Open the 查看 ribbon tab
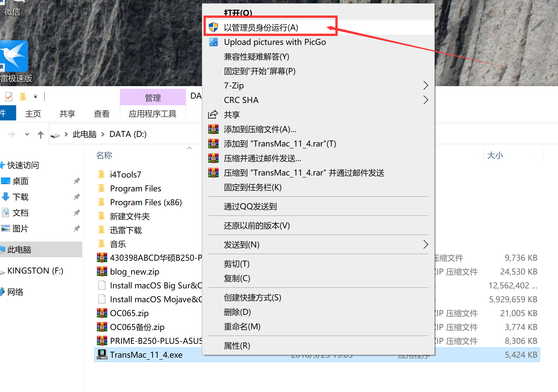The height and width of the screenshot is (392, 558). click(x=102, y=114)
